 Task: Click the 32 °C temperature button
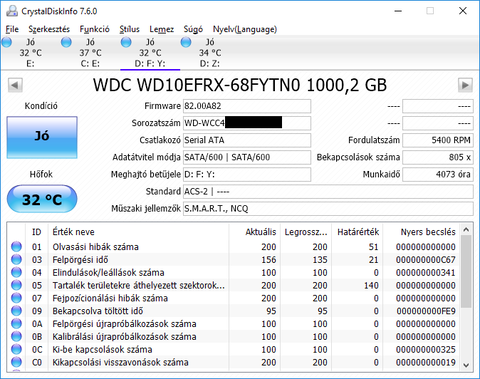[42, 199]
